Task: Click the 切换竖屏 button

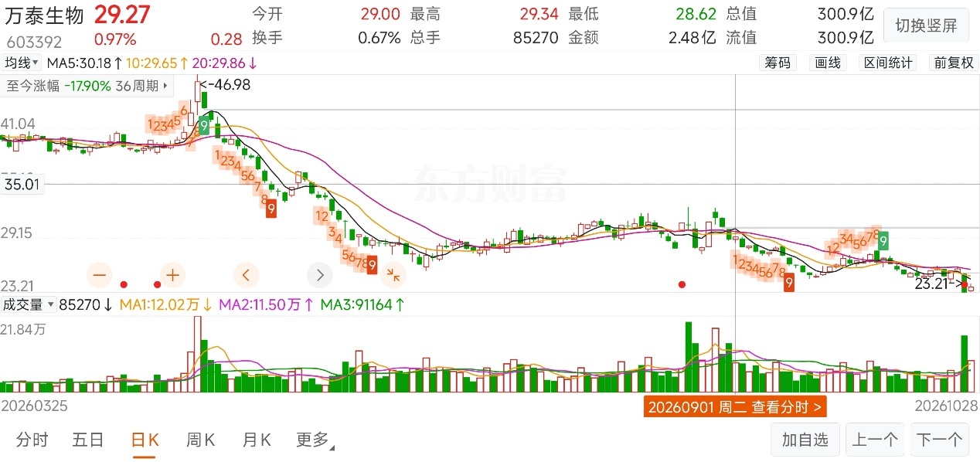Action: pyautogui.click(x=926, y=25)
